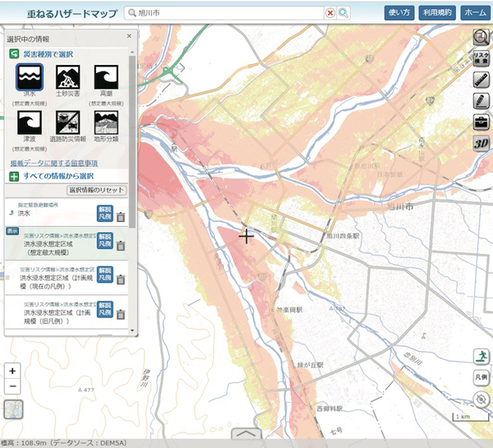
Task: Click 旭川市 city label on map
Action: pos(400,206)
